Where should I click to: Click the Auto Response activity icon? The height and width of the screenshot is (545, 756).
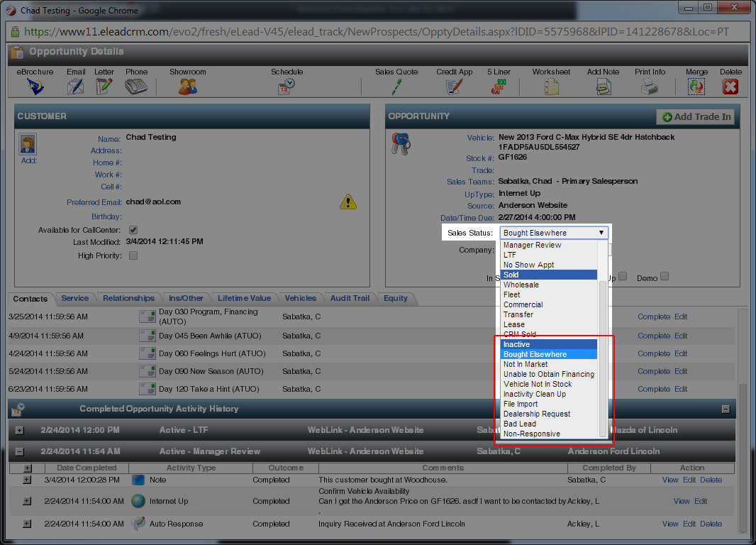tap(138, 523)
